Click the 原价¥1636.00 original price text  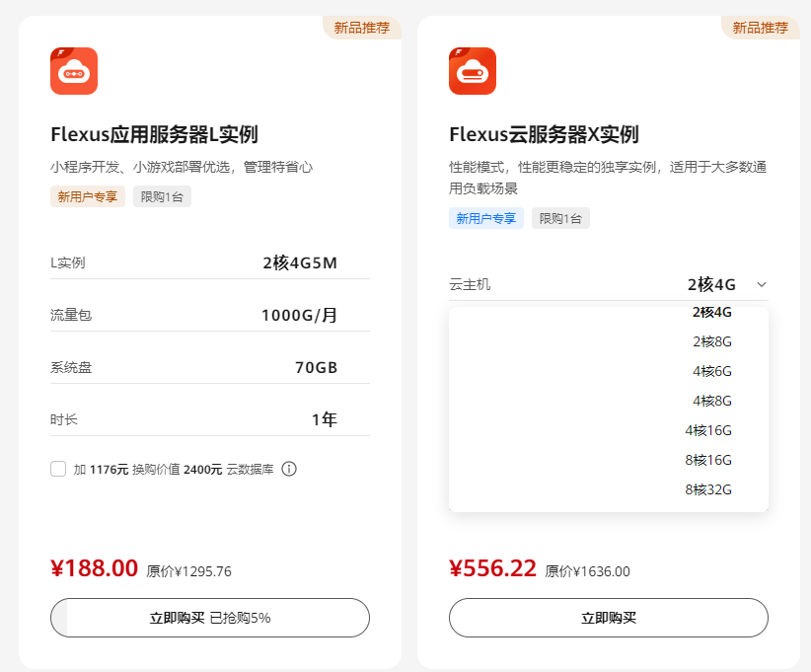(x=588, y=571)
